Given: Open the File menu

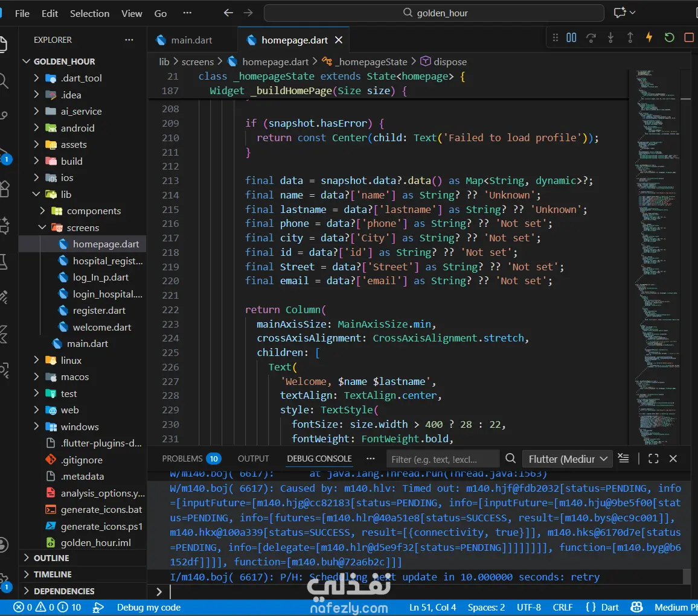Looking at the screenshot, I should click(22, 13).
